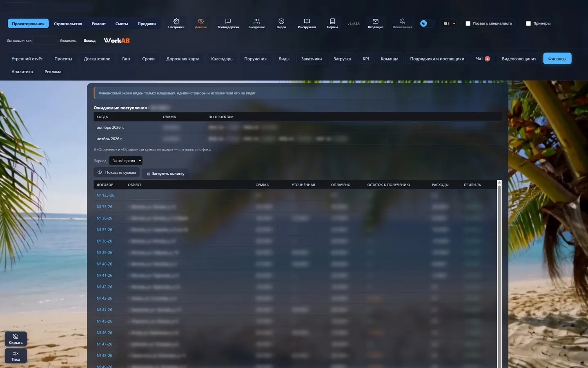Open the Сметы section tab
Screen dimensions: 588x368
point(122,24)
